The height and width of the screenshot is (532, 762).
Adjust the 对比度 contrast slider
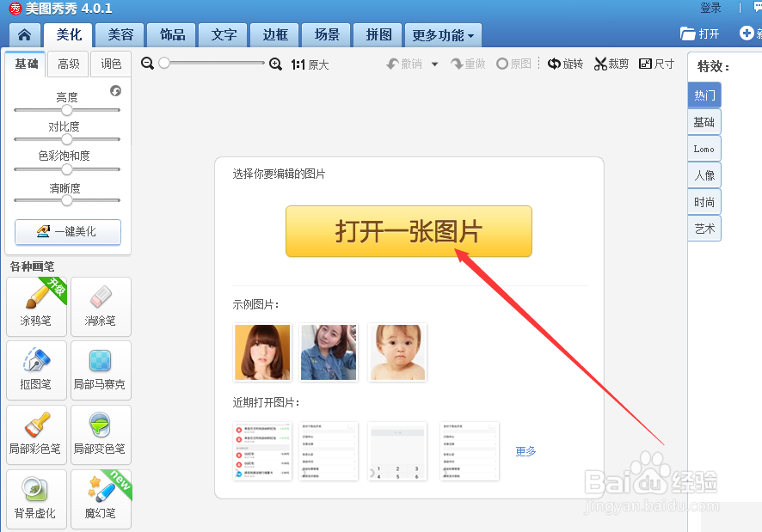point(67,139)
